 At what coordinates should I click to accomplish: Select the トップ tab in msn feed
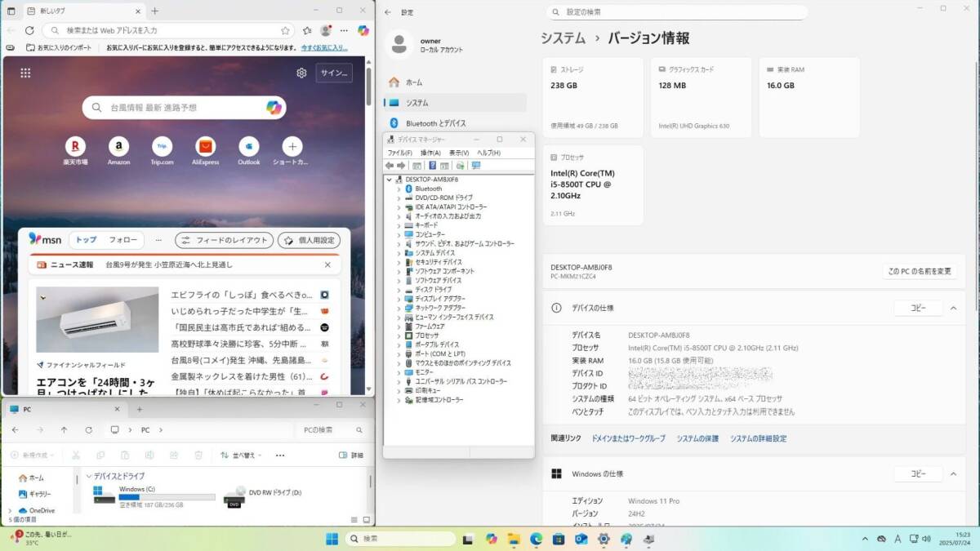[86, 240]
